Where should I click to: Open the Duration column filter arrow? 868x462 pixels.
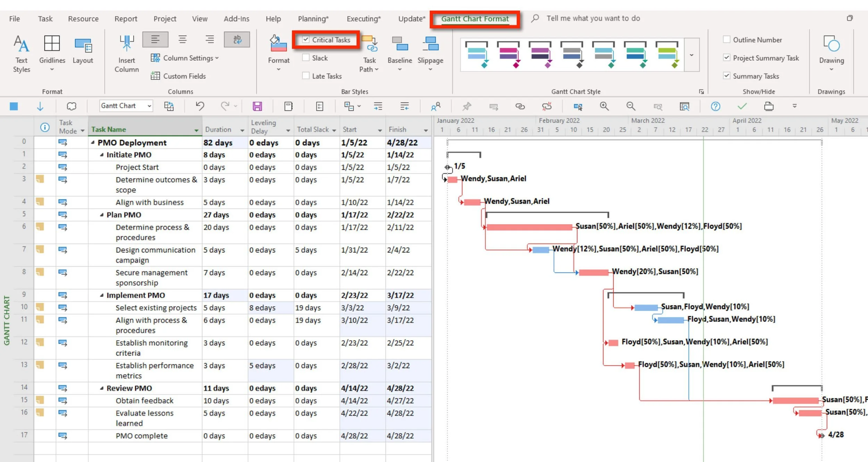(x=242, y=131)
